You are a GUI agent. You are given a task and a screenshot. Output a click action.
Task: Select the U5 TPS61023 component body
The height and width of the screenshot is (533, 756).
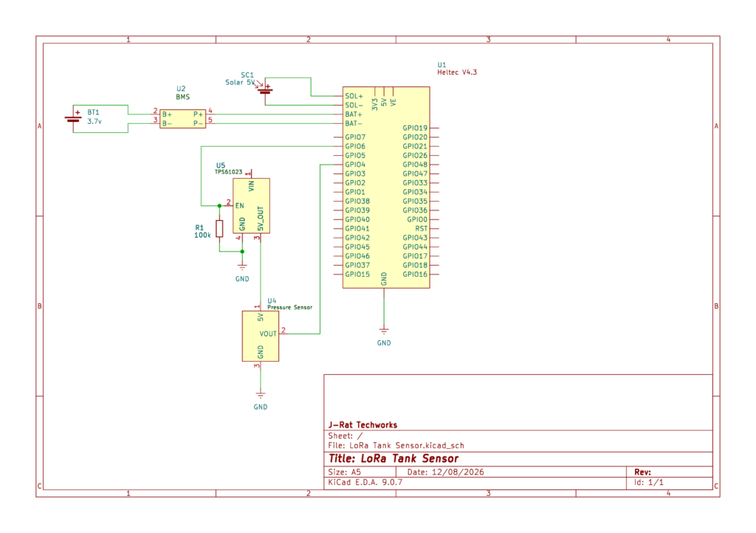(x=251, y=206)
